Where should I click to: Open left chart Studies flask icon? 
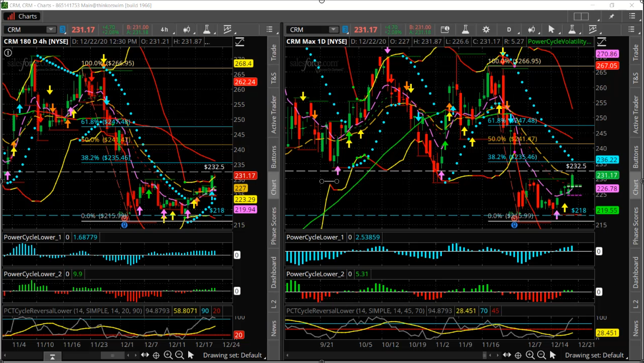point(207,30)
